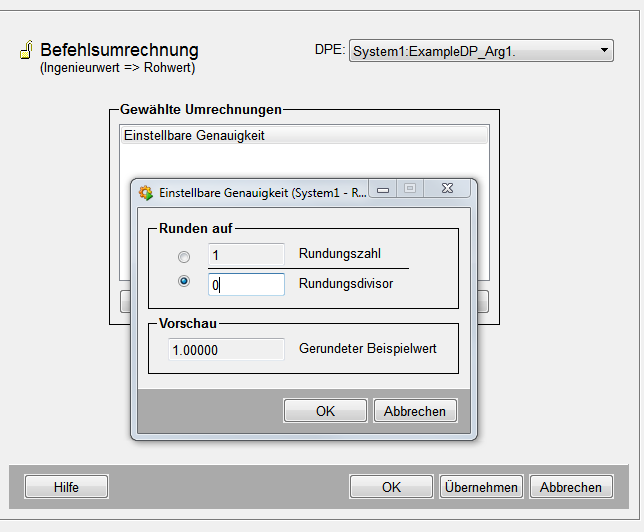Minimize the Einstellbare Genauigkeit dialog
Image resolution: width=644 pixels, height=532 pixels.
click(383, 189)
